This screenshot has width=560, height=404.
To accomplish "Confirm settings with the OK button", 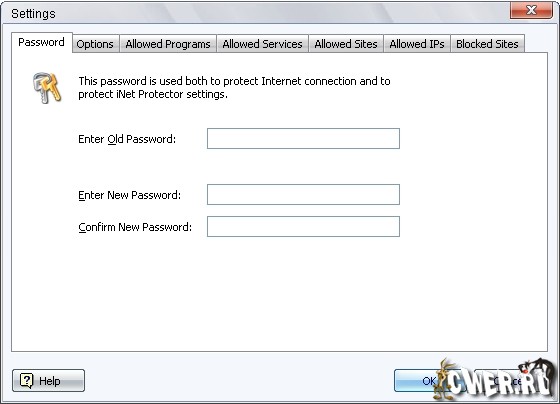I will [x=429, y=381].
